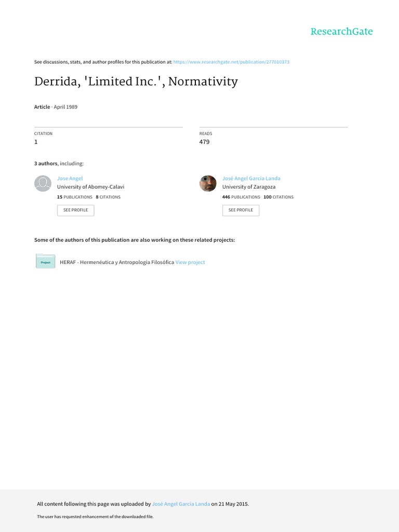Click the HERAF project title text
This screenshot has height=532, width=399.
[x=117, y=262]
